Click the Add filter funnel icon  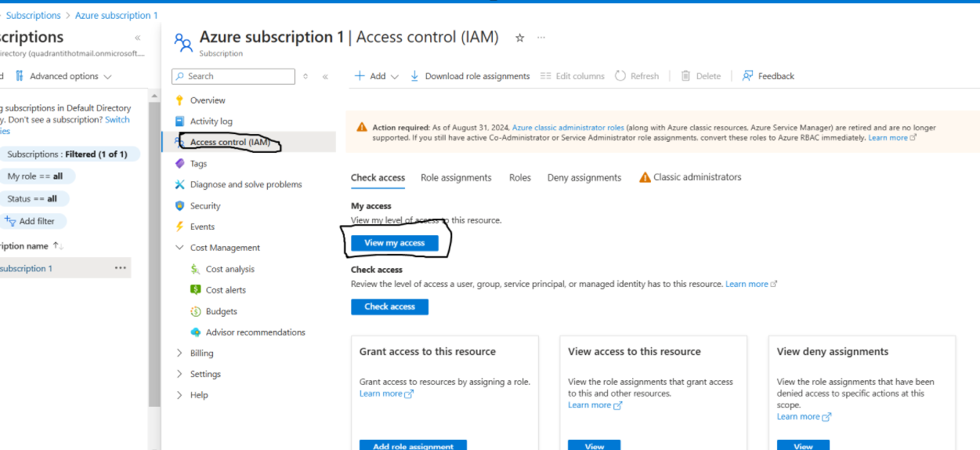pos(11,221)
